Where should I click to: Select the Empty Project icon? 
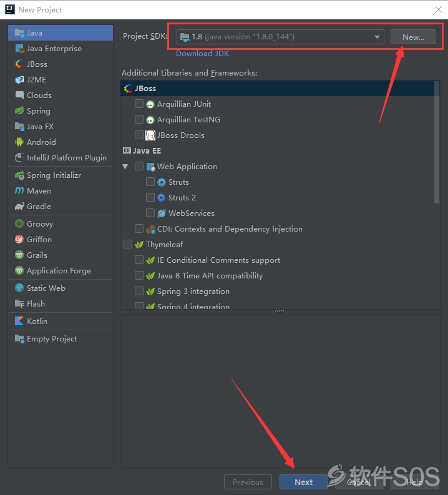pos(19,339)
